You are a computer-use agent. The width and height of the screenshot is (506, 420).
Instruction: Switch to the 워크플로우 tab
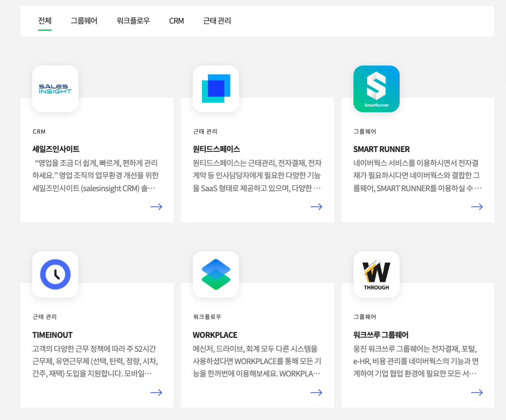click(133, 21)
